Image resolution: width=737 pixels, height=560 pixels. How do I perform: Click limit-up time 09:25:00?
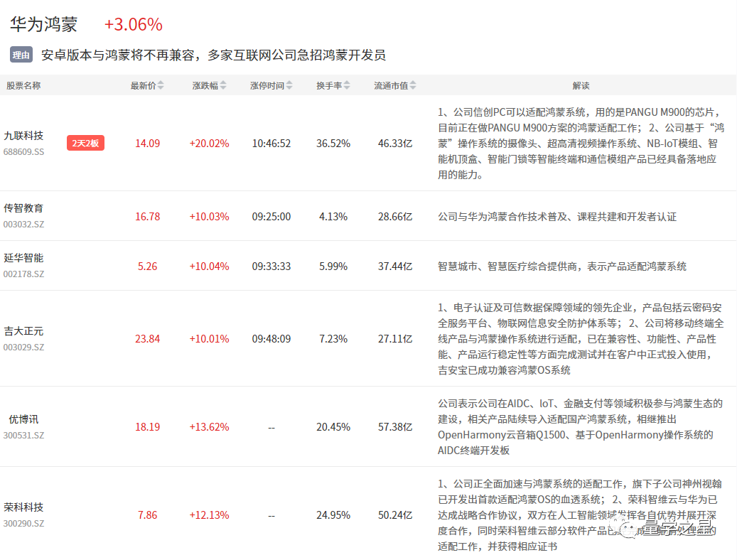271,217
